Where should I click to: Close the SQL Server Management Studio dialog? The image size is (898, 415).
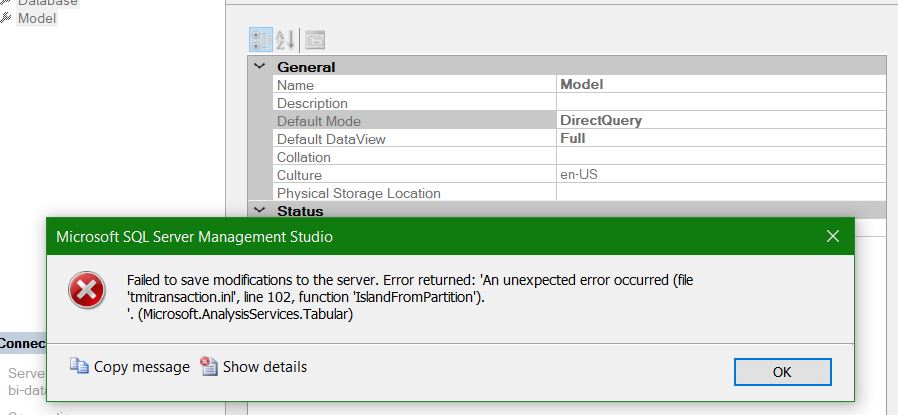click(833, 236)
